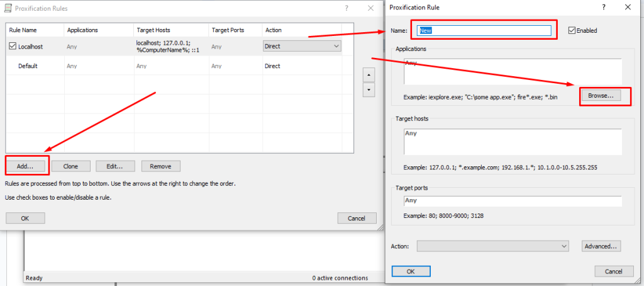644x286 pixels.
Task: Close the Proxification Rule dialog
Action: pyautogui.click(x=628, y=7)
